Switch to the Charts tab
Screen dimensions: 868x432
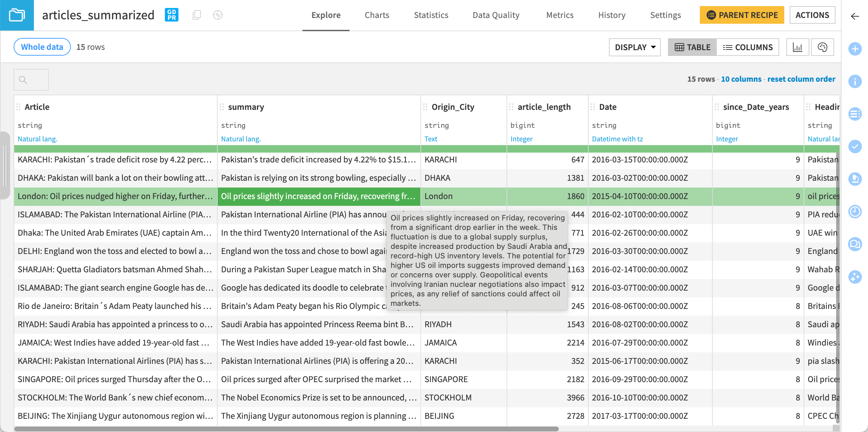(x=377, y=15)
